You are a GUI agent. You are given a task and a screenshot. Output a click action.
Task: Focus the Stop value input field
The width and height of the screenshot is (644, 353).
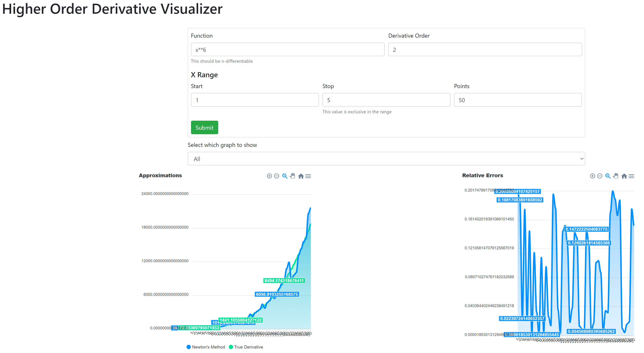click(x=386, y=100)
